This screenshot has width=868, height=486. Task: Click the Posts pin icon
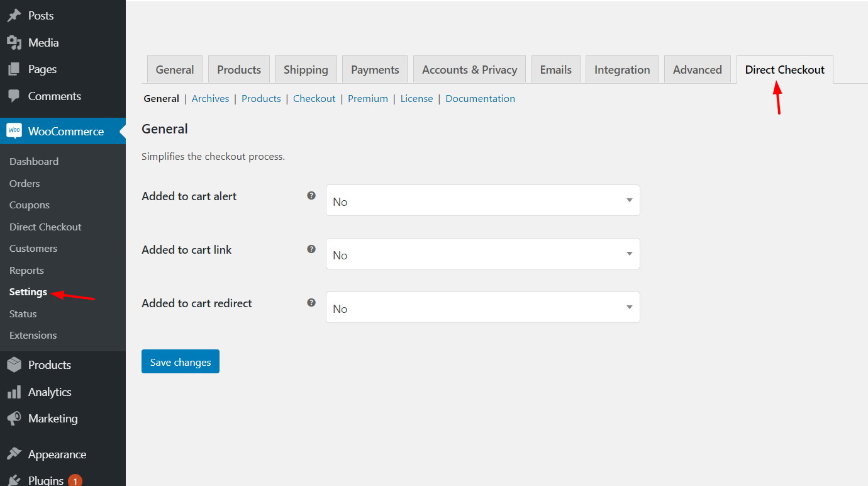[x=14, y=16]
